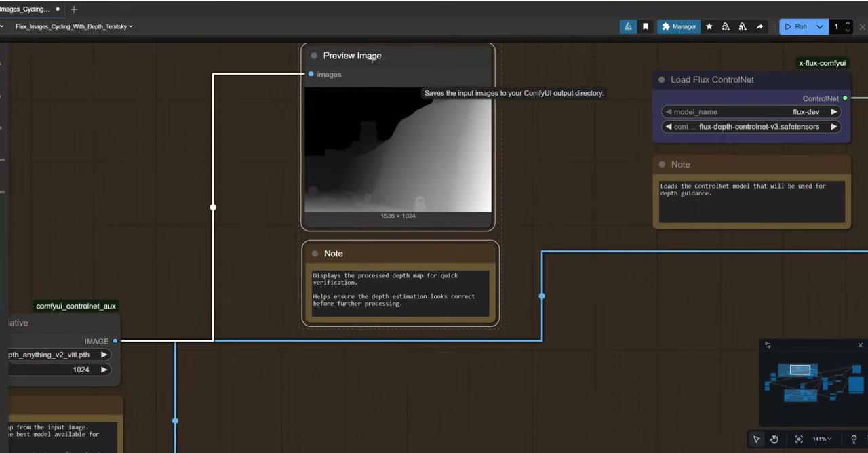The image size is (868, 453).
Task: Collapse the Load Flux ControlNet node
Action: click(x=662, y=80)
